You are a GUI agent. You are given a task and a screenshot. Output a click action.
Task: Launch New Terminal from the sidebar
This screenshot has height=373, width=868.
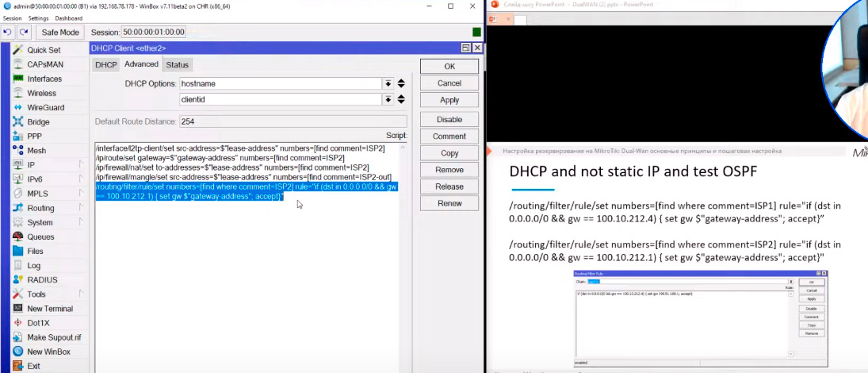[x=49, y=309]
